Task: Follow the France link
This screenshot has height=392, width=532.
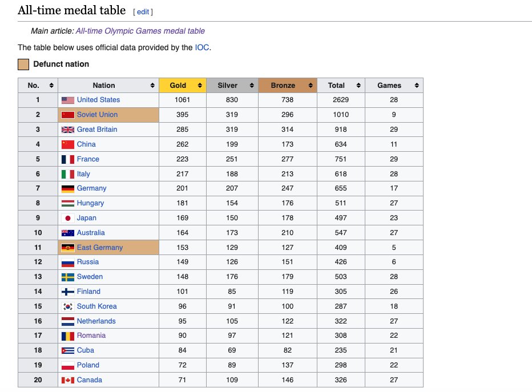Action: pyautogui.click(x=88, y=159)
